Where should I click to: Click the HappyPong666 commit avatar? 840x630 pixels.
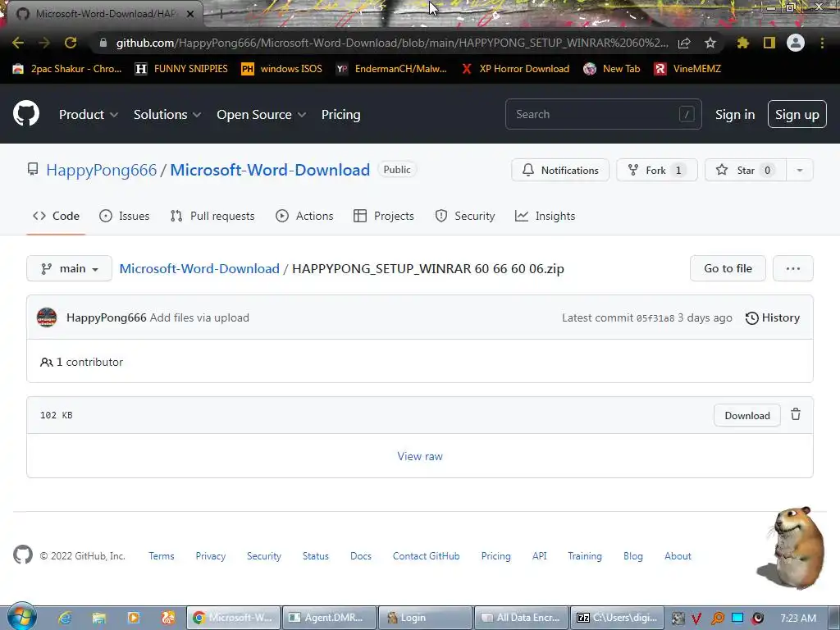tap(47, 317)
